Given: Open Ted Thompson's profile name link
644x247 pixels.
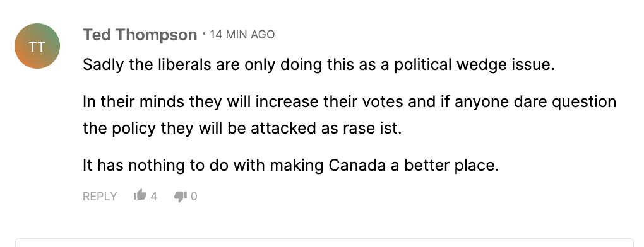Looking at the screenshot, I should click(x=140, y=35).
